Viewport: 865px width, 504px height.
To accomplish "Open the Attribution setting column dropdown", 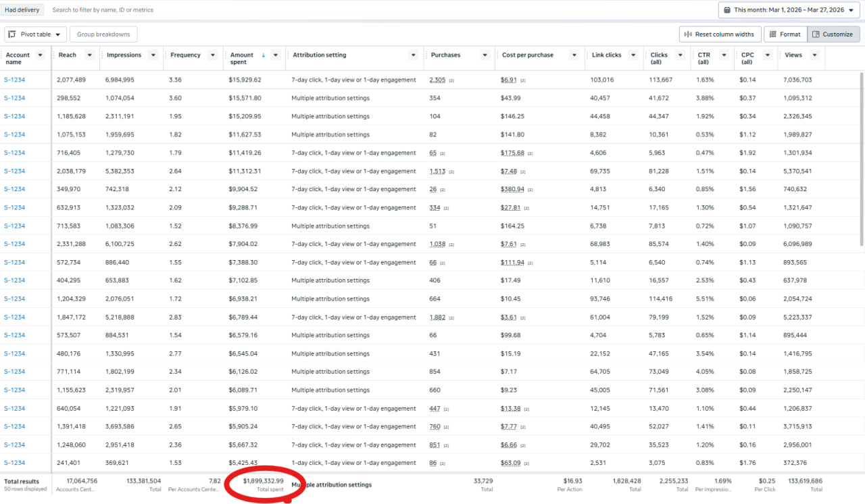I will pos(413,55).
